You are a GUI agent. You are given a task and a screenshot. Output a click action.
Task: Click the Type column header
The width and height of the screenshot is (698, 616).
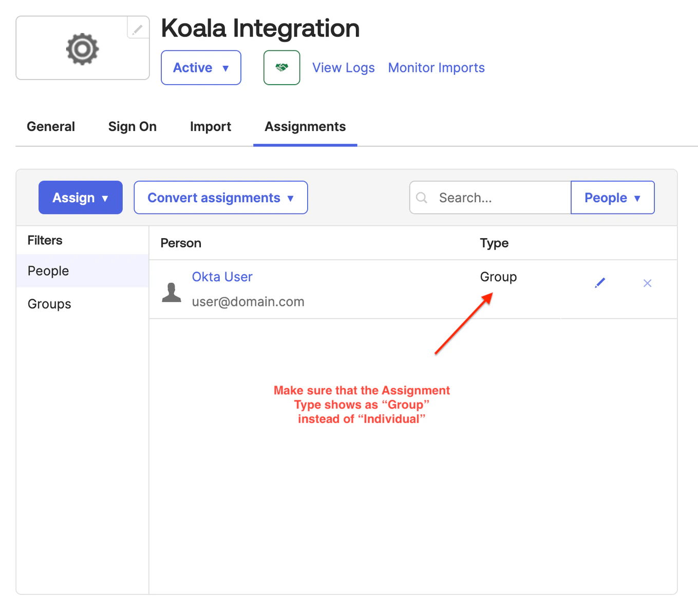494,243
